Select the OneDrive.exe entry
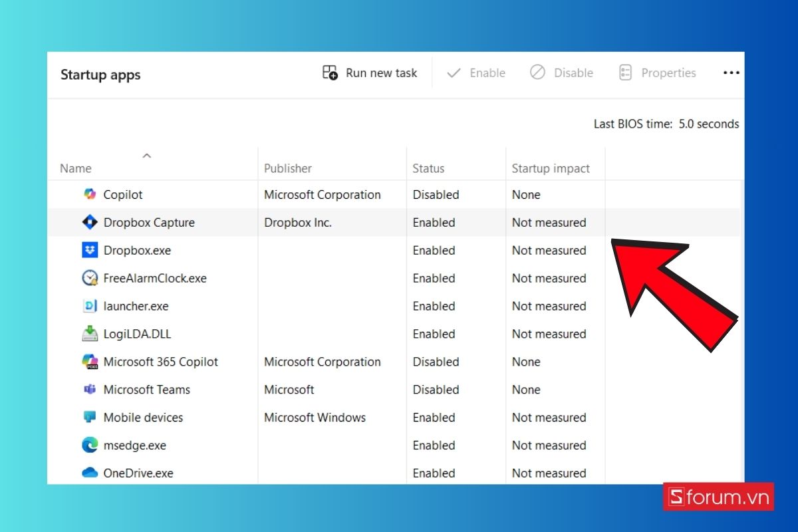The image size is (798, 532). pos(138,473)
